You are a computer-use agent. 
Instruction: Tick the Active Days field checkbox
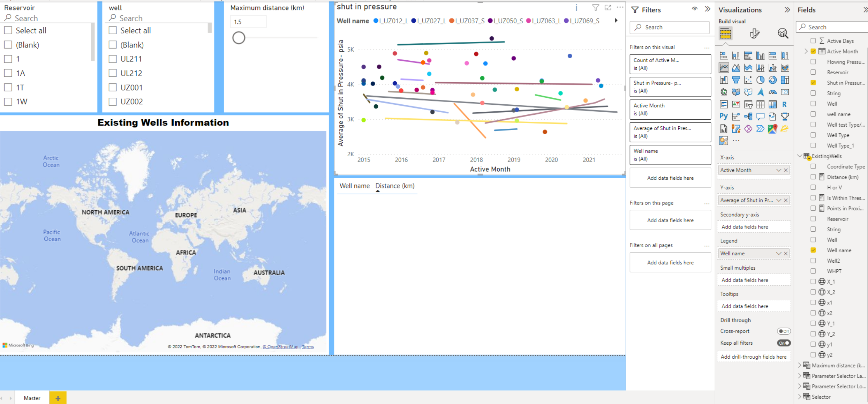(813, 41)
